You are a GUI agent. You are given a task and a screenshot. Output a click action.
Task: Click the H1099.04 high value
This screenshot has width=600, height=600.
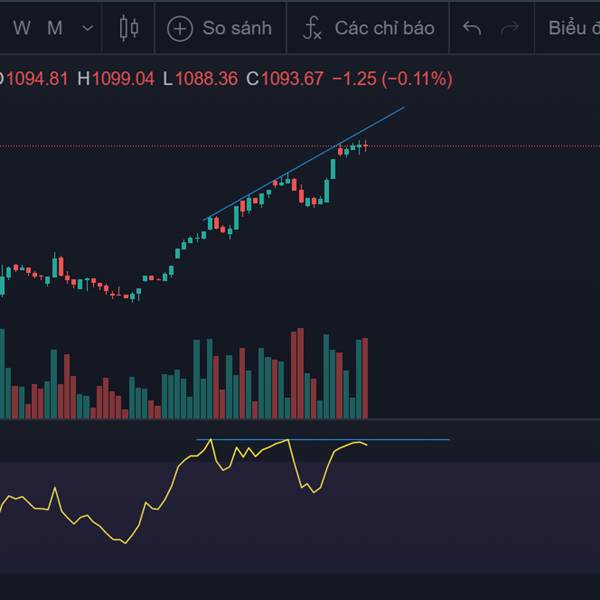point(116,79)
